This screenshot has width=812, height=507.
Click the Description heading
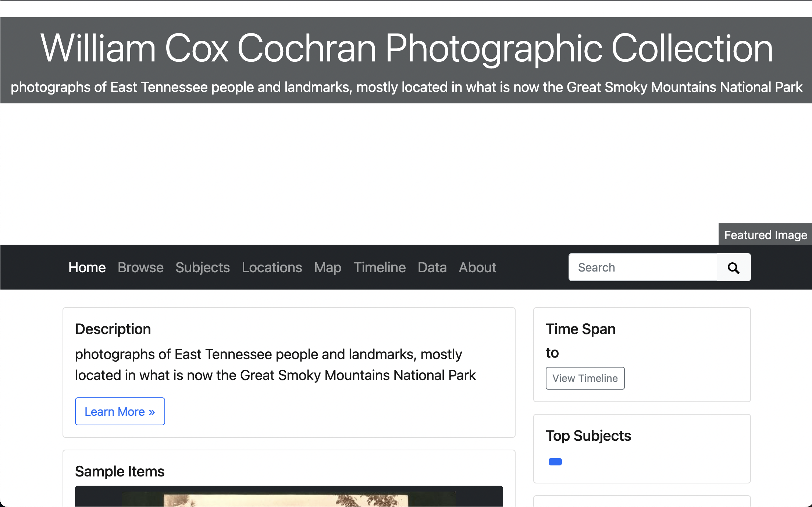point(113,329)
